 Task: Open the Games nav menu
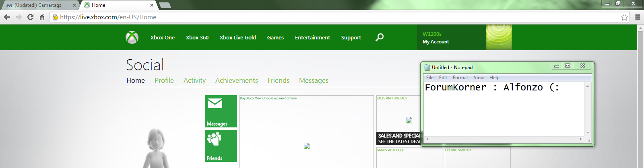click(275, 37)
